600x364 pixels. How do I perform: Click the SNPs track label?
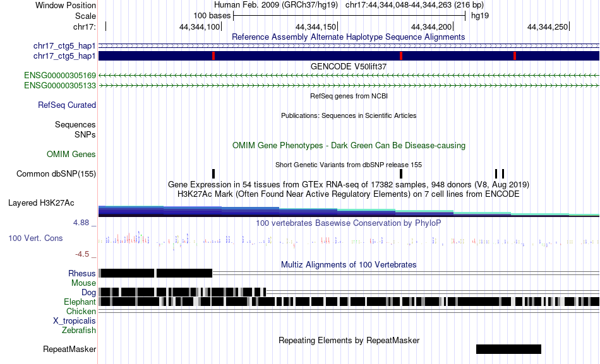point(85,134)
